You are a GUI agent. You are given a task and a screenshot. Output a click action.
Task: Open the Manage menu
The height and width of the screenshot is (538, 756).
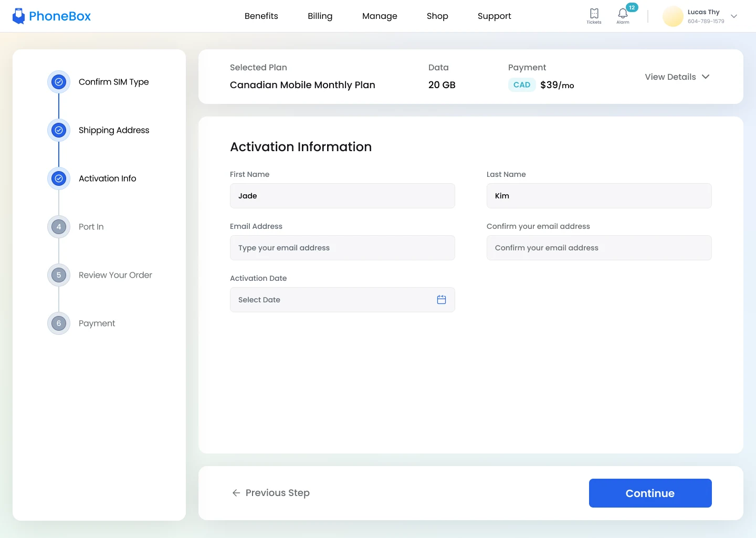380,16
